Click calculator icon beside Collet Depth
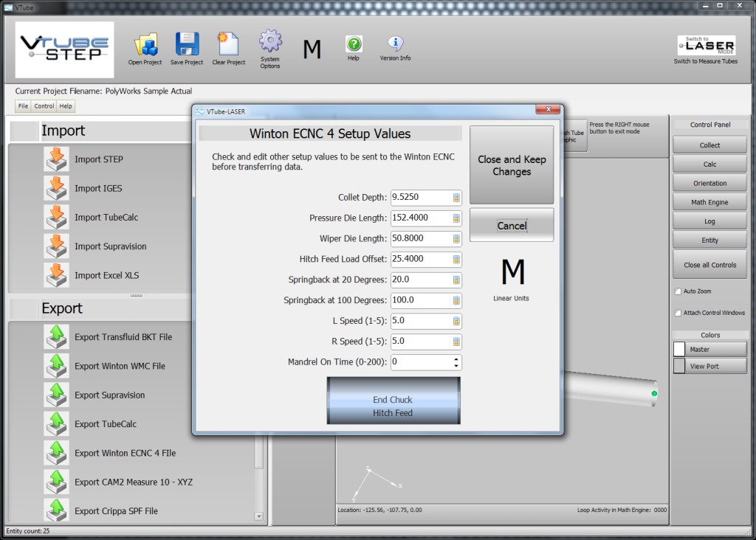 [456, 198]
